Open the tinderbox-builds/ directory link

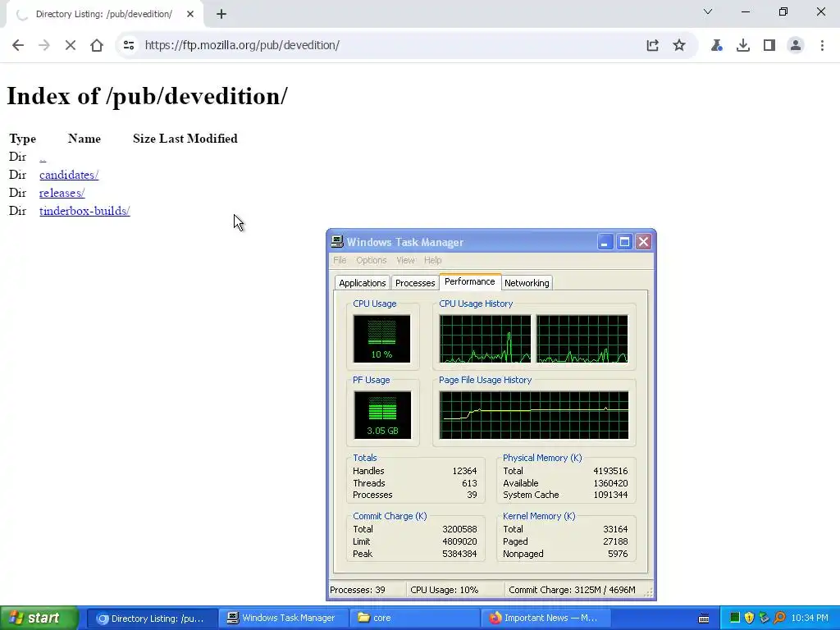[x=84, y=211]
